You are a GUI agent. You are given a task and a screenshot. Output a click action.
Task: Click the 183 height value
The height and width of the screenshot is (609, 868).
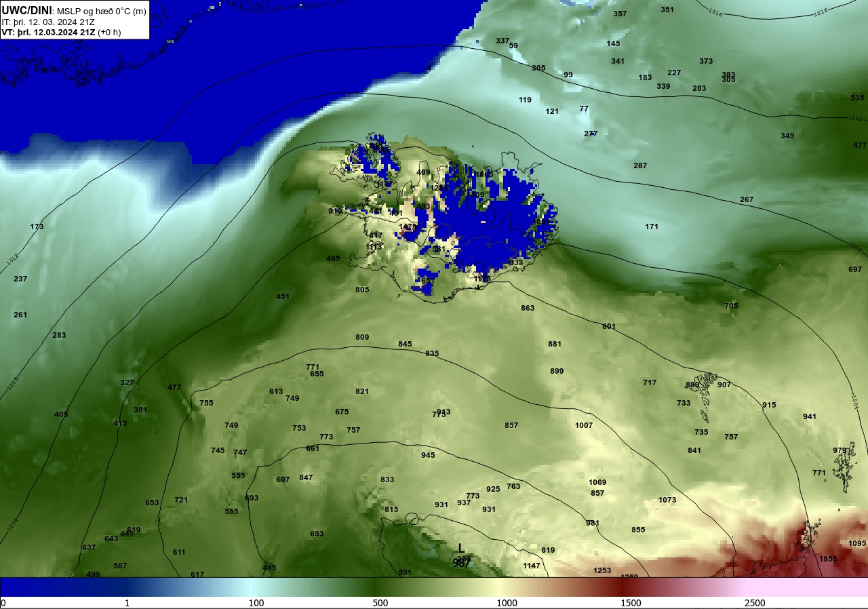tap(645, 77)
